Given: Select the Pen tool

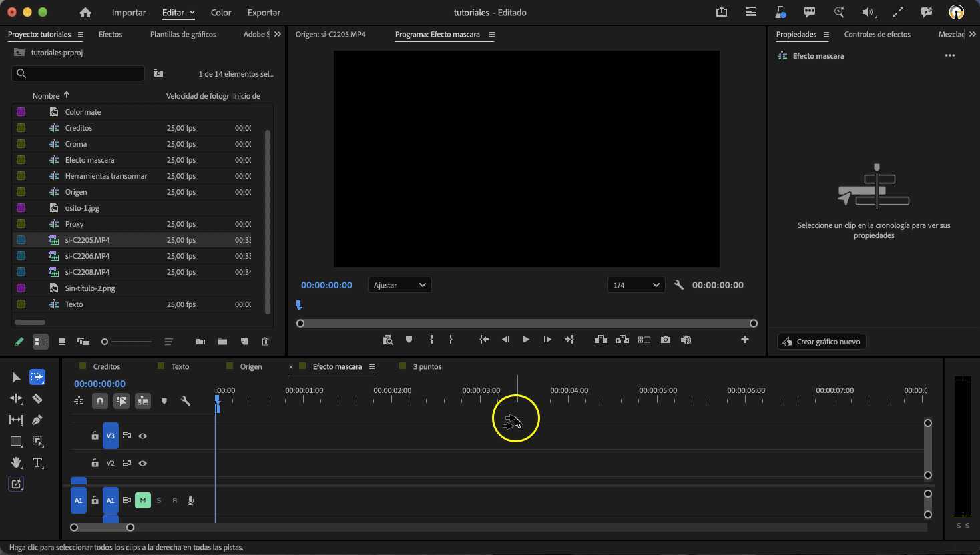Looking at the screenshot, I should (x=37, y=420).
